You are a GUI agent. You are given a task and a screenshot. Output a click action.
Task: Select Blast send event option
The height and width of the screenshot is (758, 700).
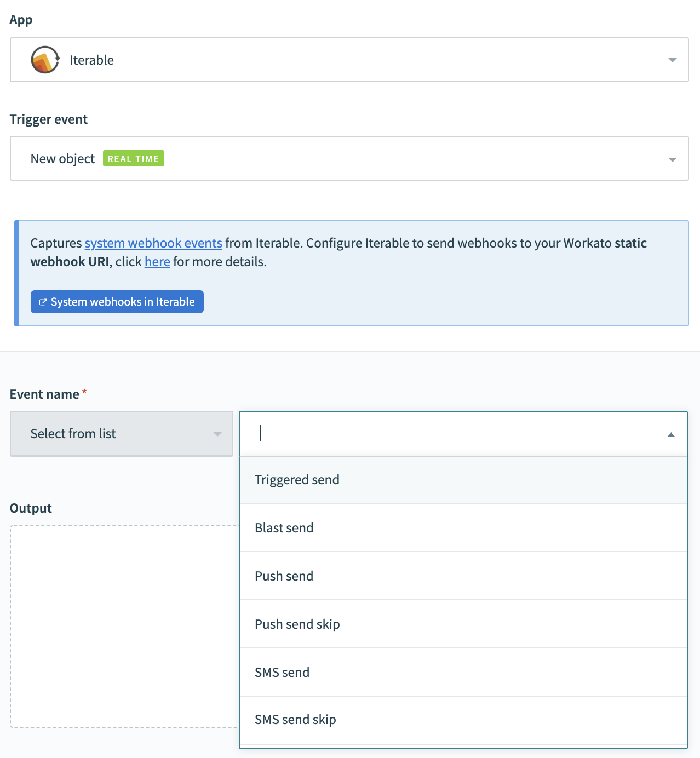pos(284,528)
